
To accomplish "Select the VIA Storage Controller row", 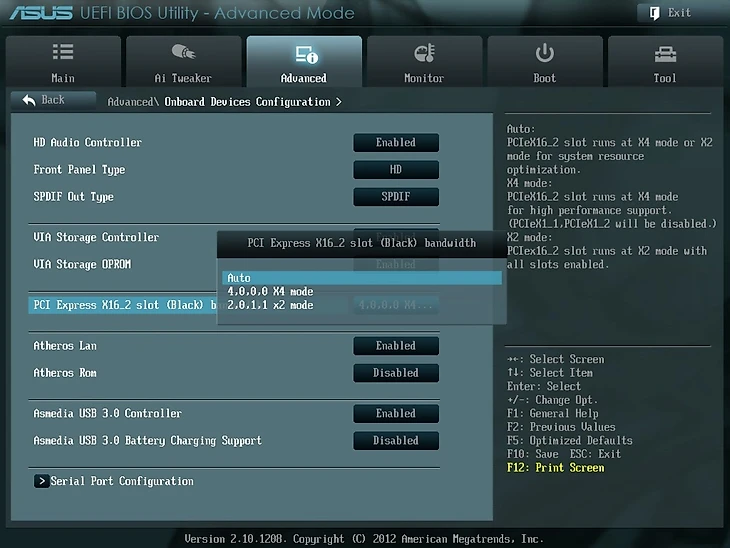I will 96,237.
